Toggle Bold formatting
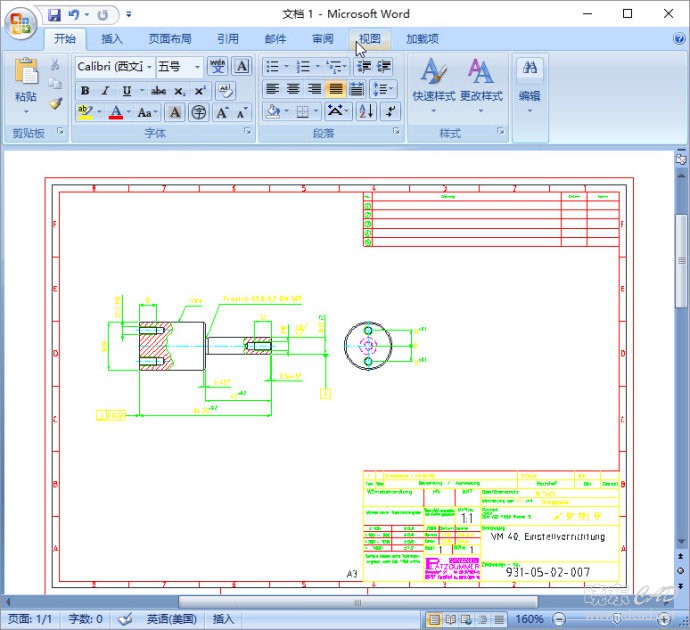 tap(84, 90)
